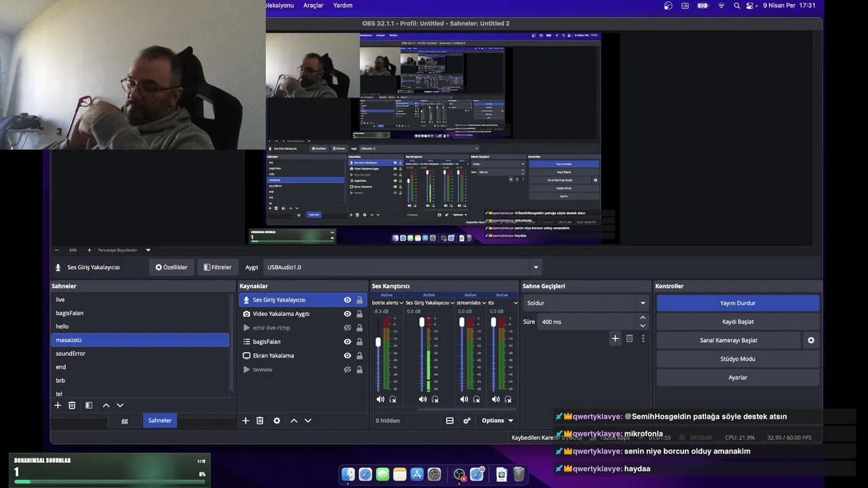Image resolution: width=868 pixels, height=488 pixels.
Task: Add a new source in the Kaynaklar panel
Action: (x=245, y=421)
